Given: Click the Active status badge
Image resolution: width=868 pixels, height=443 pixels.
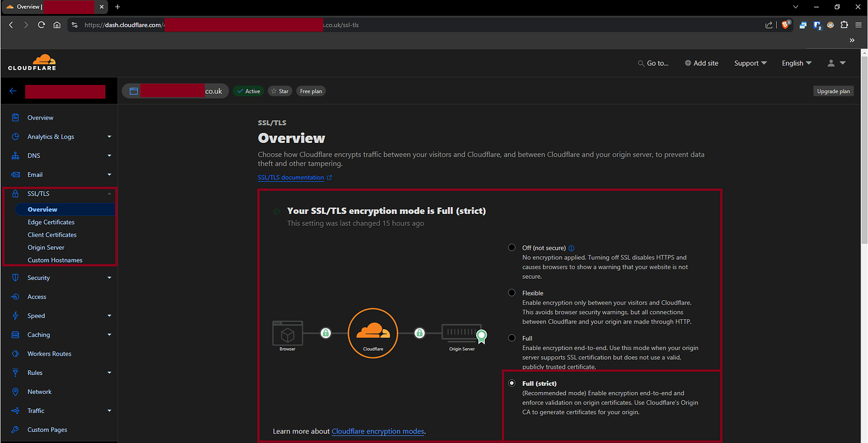Looking at the screenshot, I should (x=248, y=91).
